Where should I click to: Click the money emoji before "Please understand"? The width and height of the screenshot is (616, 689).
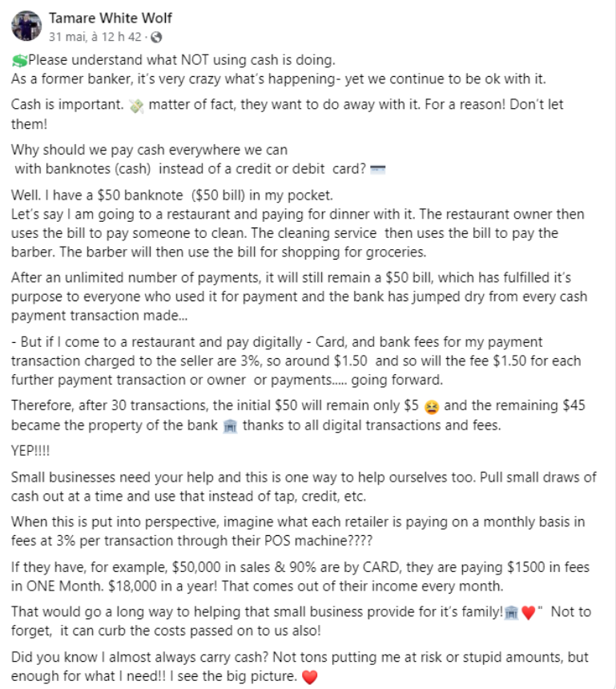19,61
